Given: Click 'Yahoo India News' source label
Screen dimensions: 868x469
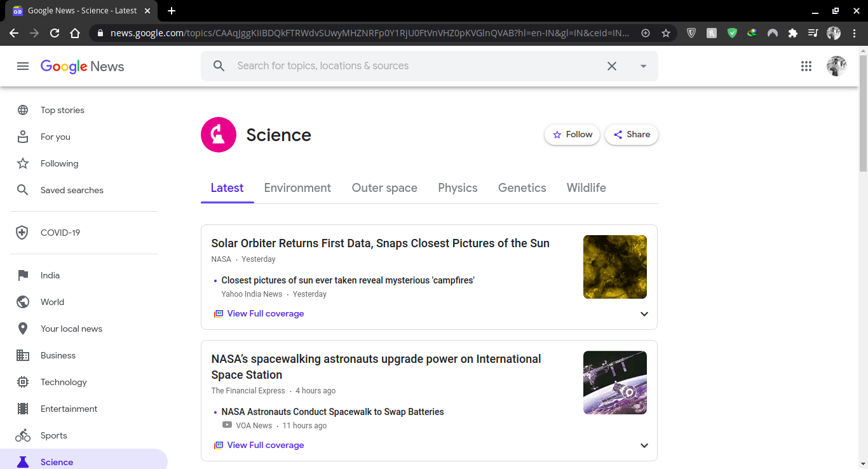Looking at the screenshot, I should [x=252, y=294].
